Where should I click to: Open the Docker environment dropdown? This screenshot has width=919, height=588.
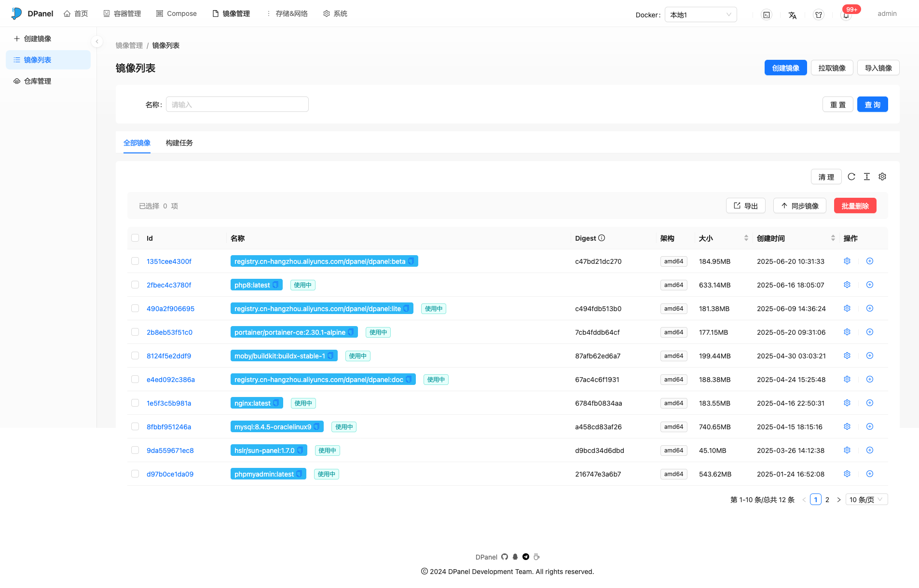coord(700,15)
